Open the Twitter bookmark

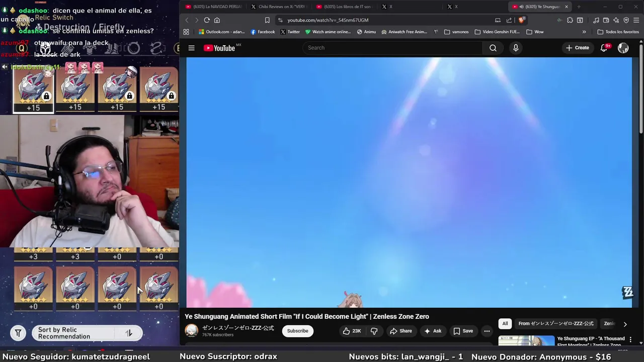click(x=290, y=32)
